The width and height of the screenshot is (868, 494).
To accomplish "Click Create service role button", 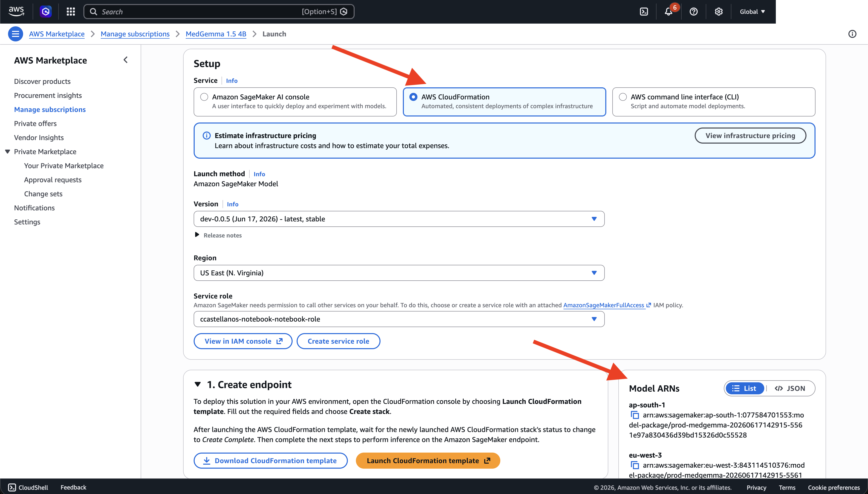I will 339,341.
